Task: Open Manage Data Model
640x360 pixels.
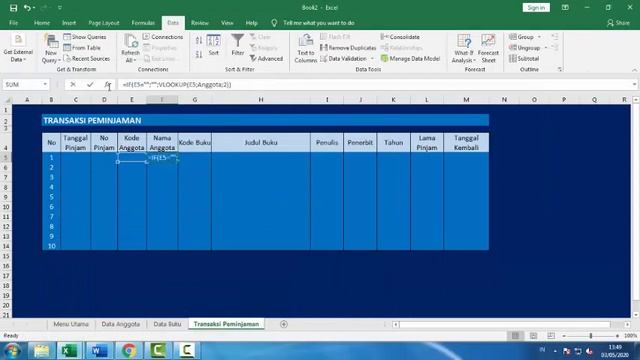Action: [x=410, y=59]
